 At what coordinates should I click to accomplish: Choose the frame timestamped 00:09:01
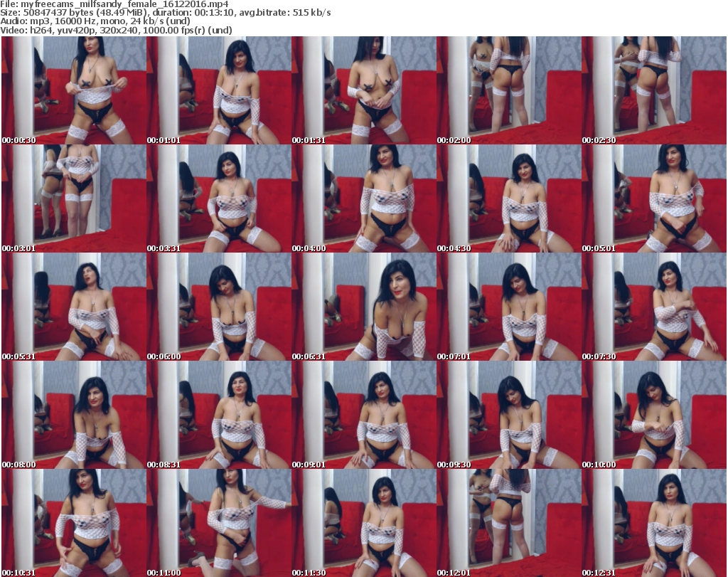[363, 415]
